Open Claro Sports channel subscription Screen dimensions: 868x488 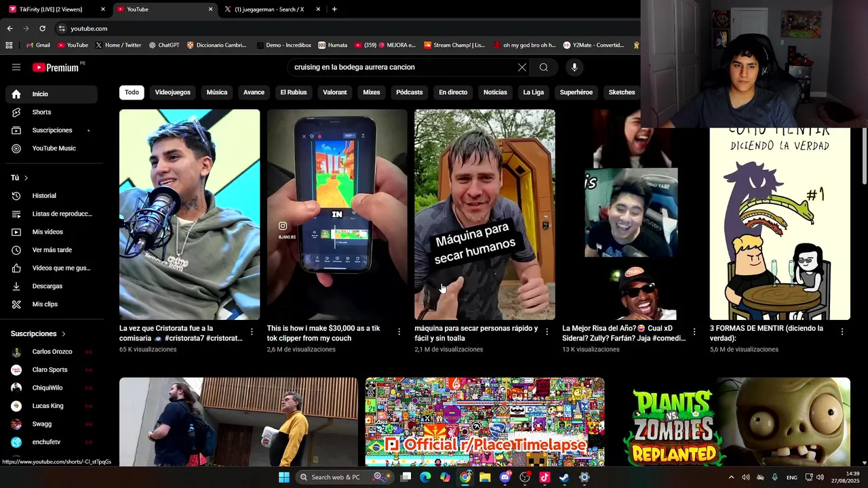(52, 370)
